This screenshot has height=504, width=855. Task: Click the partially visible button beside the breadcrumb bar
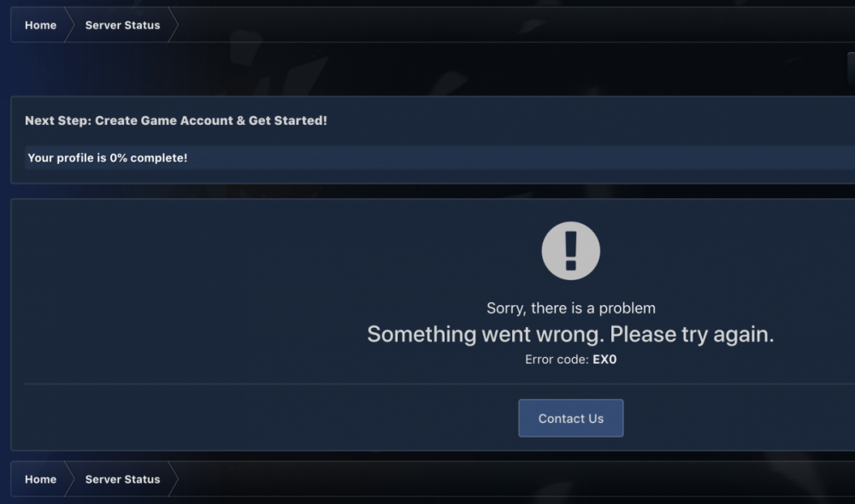pyautogui.click(x=852, y=69)
